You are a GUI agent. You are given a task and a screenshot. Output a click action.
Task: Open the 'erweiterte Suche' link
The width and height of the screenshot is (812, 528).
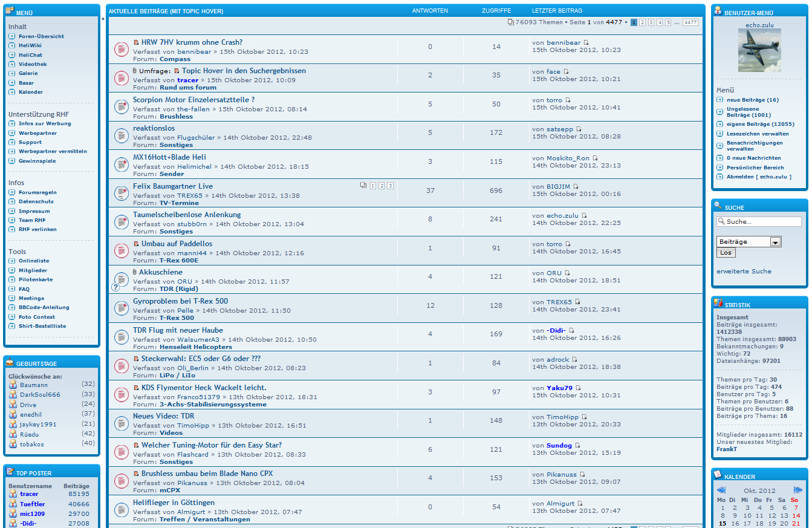coord(744,272)
